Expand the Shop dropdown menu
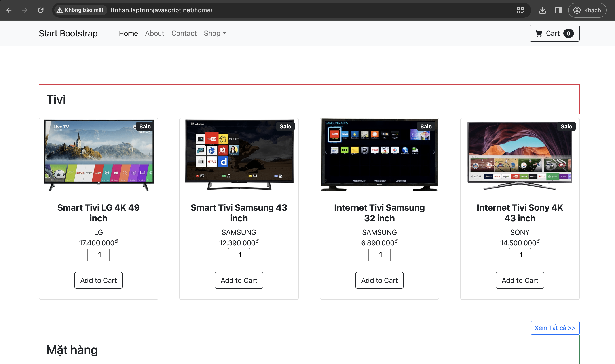The height and width of the screenshot is (364, 615). coord(215,33)
